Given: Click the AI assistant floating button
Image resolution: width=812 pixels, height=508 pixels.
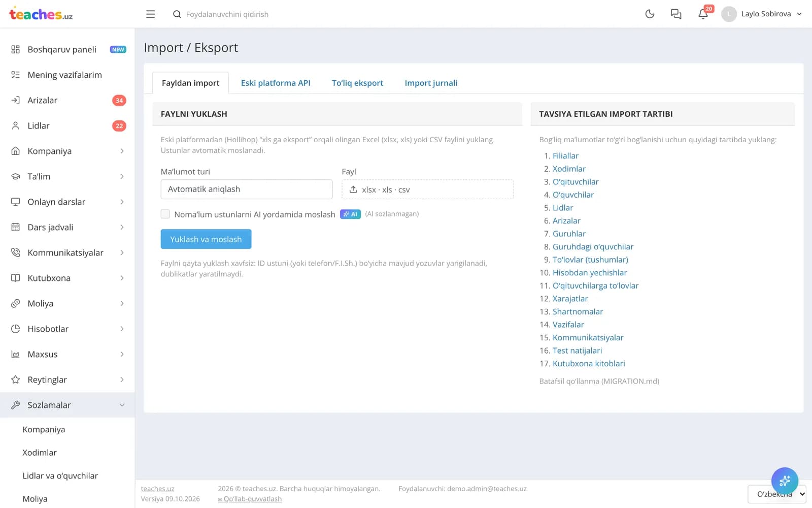Looking at the screenshot, I should pos(785,481).
